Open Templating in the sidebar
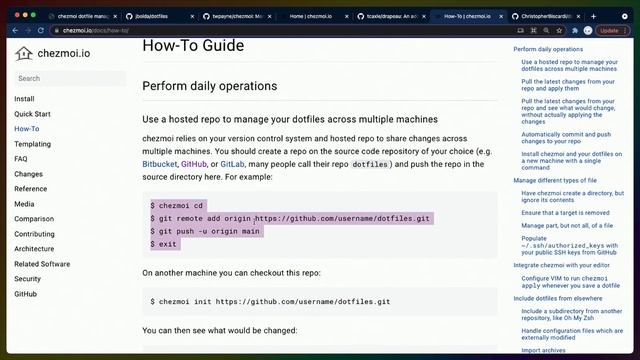 pyautogui.click(x=33, y=144)
